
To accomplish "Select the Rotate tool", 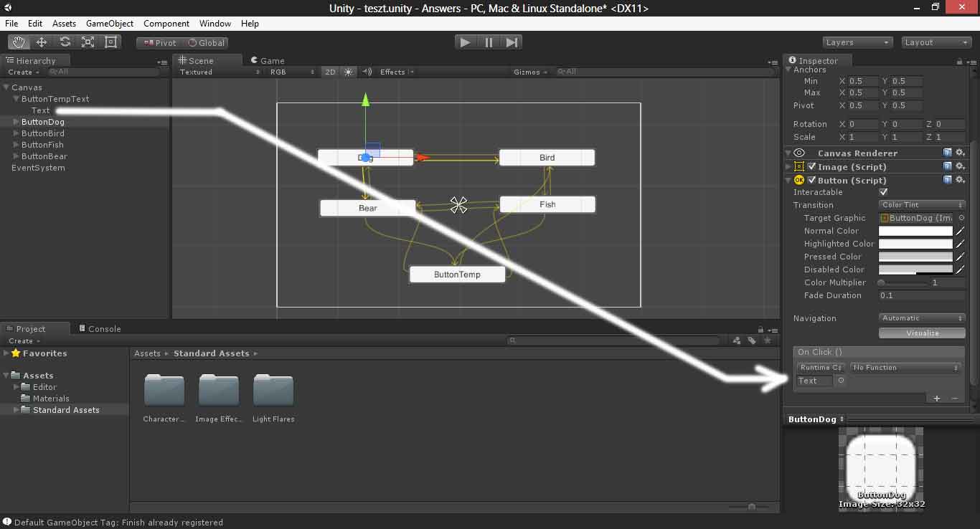I will (65, 42).
